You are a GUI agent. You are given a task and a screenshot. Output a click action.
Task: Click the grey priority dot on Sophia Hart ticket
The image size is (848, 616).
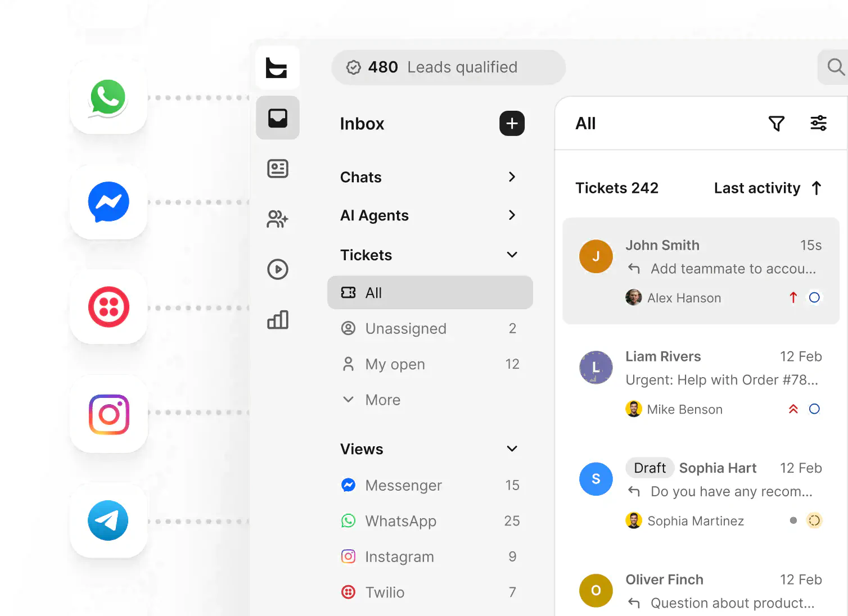[793, 520]
